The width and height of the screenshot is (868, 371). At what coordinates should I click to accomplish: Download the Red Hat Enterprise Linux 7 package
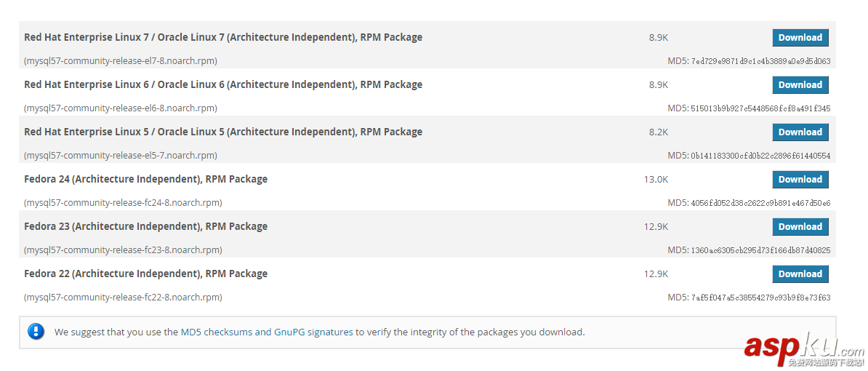pos(800,38)
